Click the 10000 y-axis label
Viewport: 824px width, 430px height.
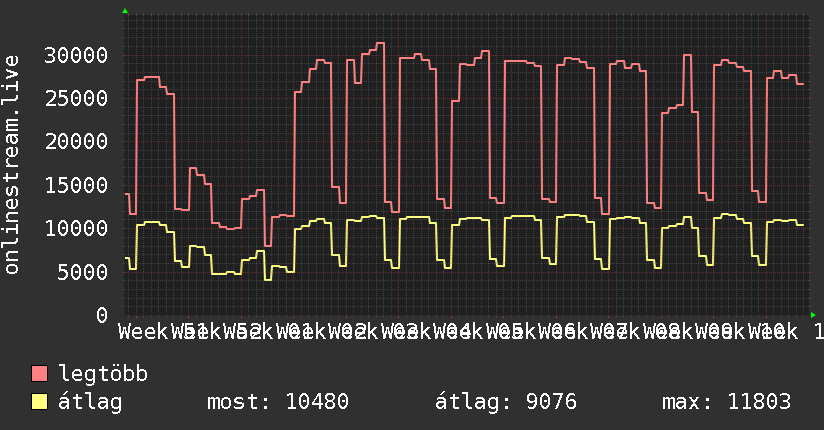[x=76, y=228]
